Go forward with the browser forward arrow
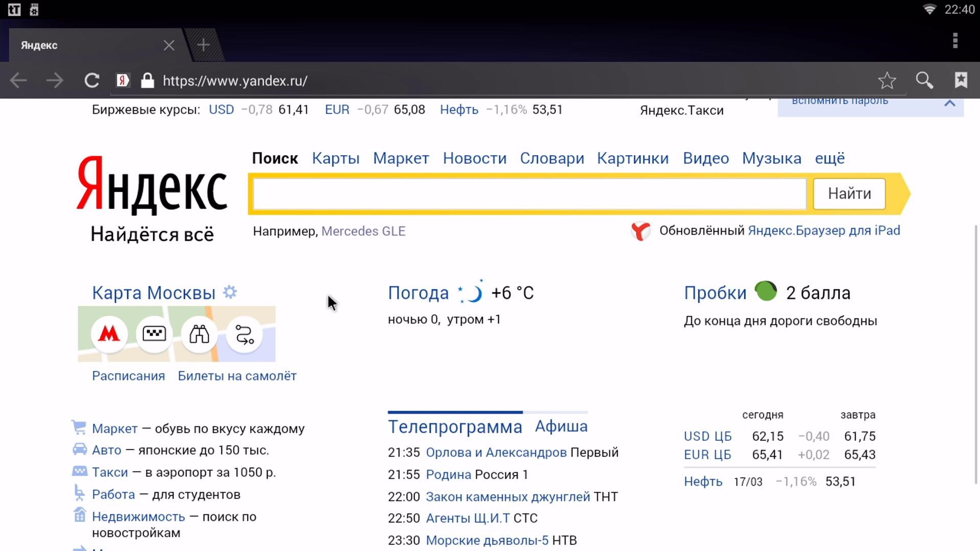 (55, 81)
